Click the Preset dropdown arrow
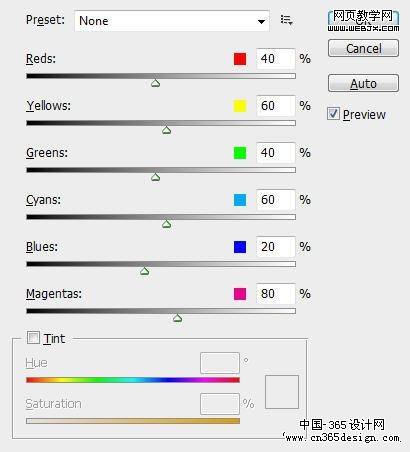 pyautogui.click(x=261, y=22)
